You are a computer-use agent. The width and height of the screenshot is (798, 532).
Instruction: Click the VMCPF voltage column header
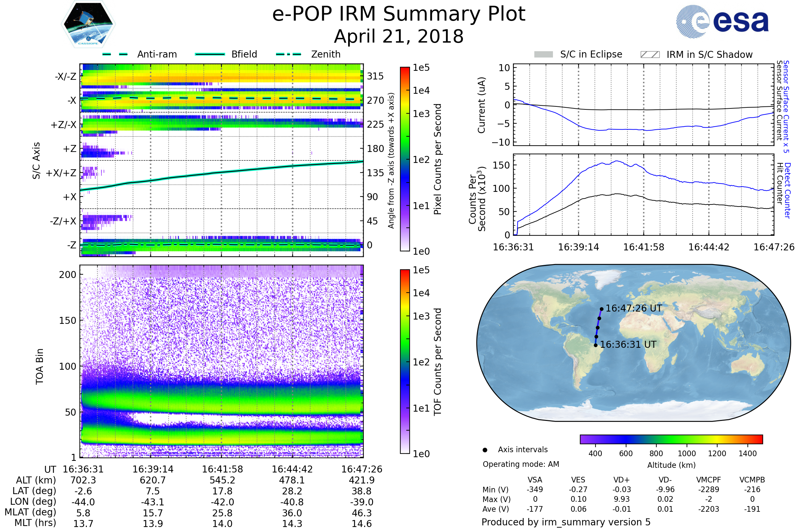(709, 480)
